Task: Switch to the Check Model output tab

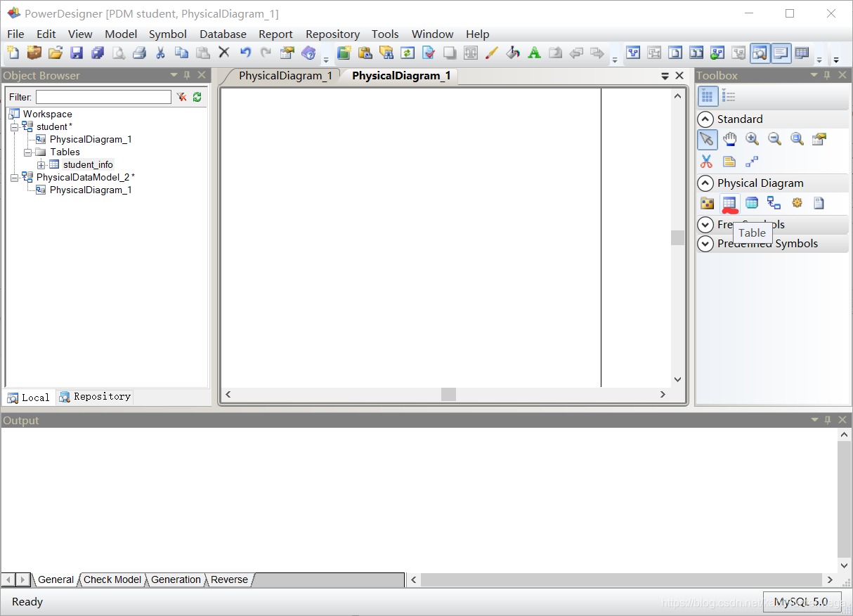Action: [x=112, y=579]
